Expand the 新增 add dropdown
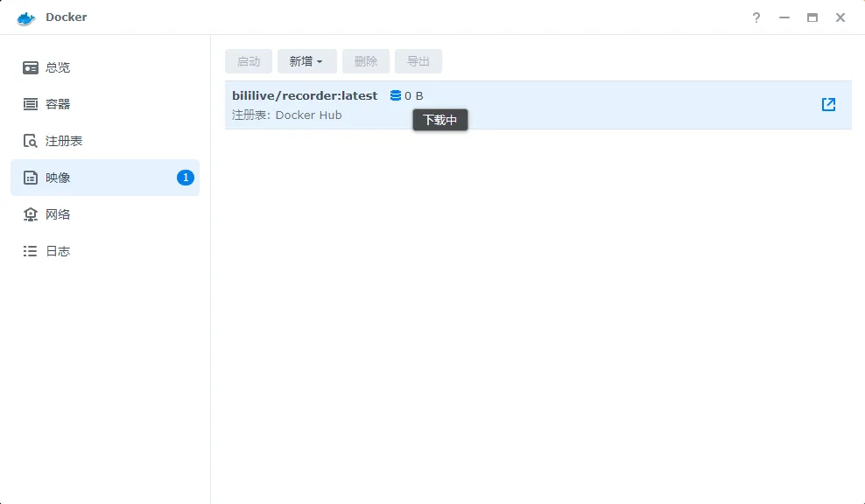Screen dimensions: 865x504 coord(306,61)
